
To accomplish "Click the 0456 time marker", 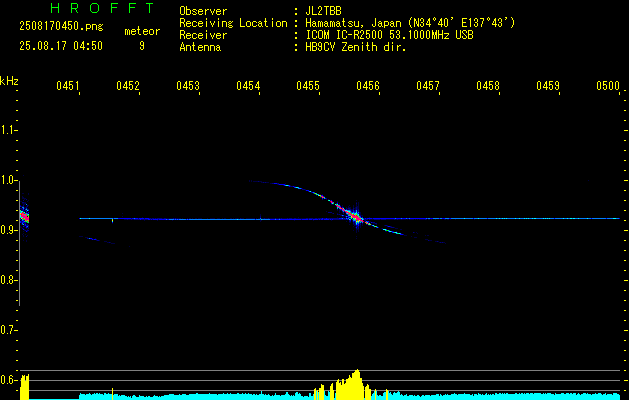I will (368, 86).
